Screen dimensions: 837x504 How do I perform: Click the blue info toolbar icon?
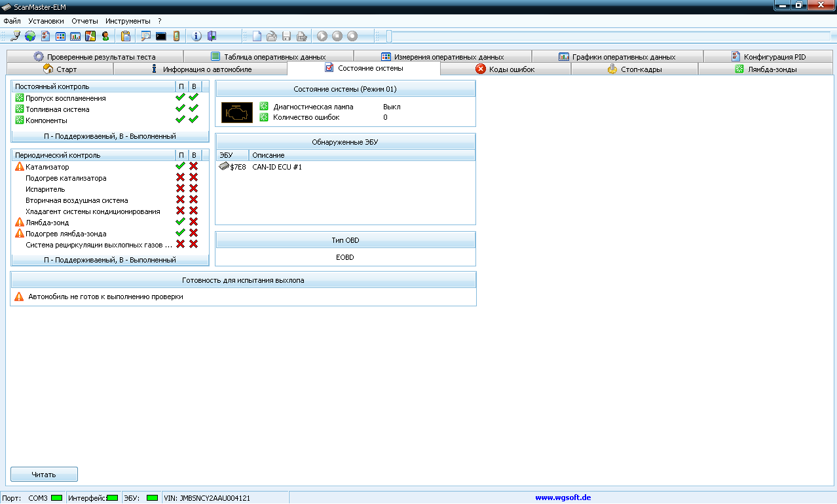click(196, 36)
